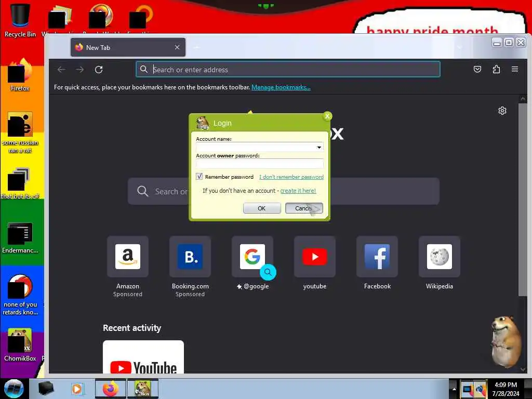Close the Login dialog with green X
Image resolution: width=532 pixels, height=399 pixels.
click(327, 116)
